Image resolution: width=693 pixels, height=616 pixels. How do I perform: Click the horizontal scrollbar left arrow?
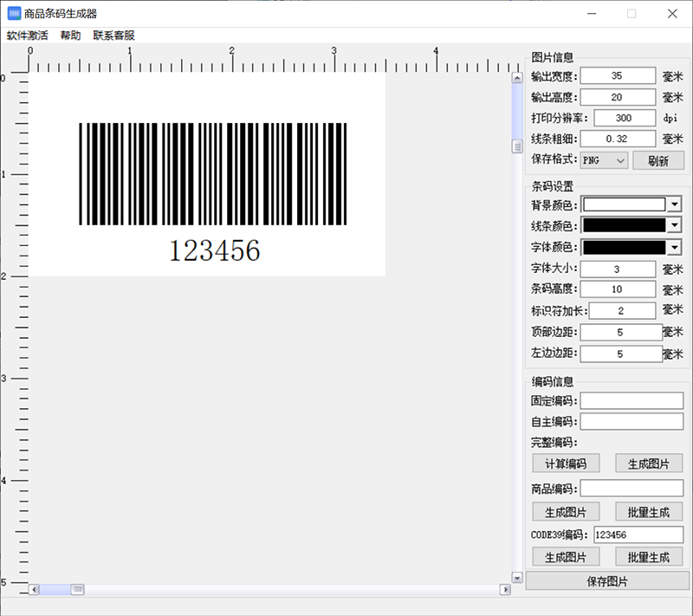tap(35, 589)
